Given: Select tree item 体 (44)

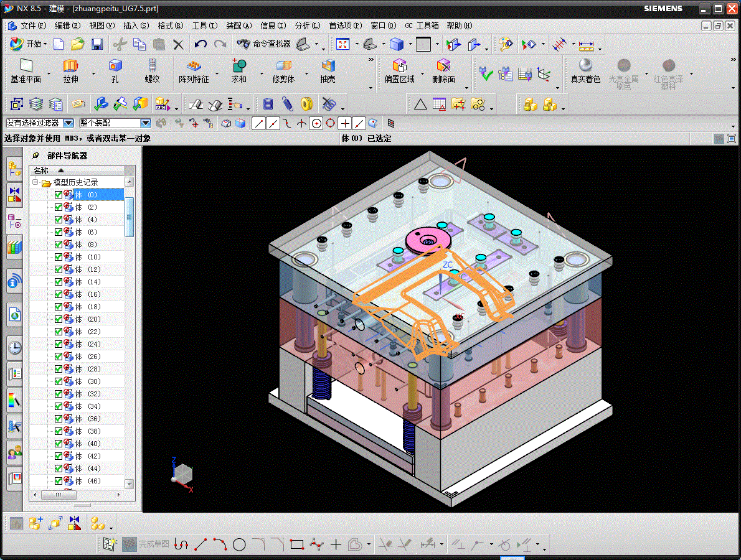Looking at the screenshot, I should [88, 469].
